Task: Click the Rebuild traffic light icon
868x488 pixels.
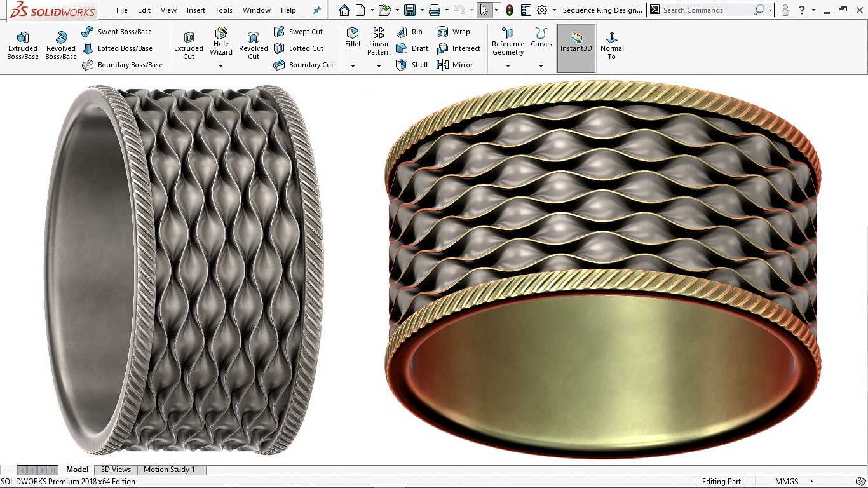Action: 510,10
